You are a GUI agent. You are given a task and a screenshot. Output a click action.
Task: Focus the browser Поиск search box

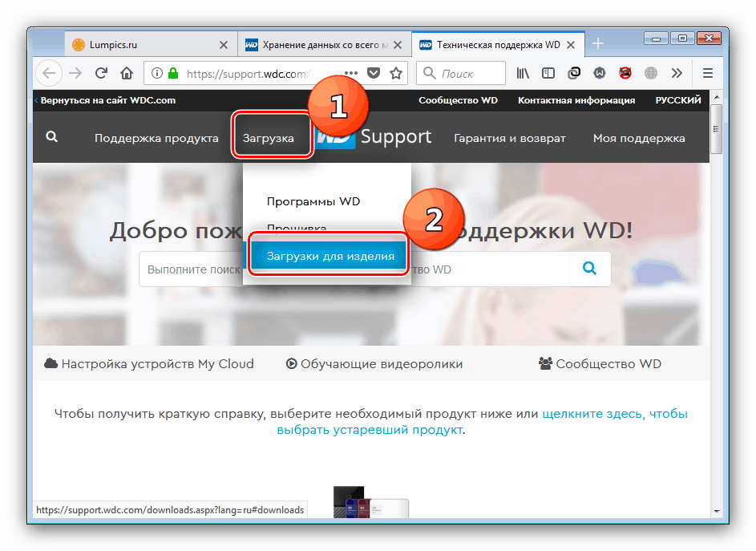coord(461,73)
